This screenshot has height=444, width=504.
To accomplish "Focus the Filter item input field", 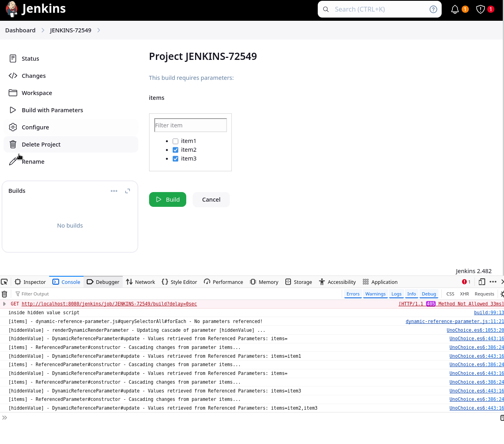I will (190, 125).
